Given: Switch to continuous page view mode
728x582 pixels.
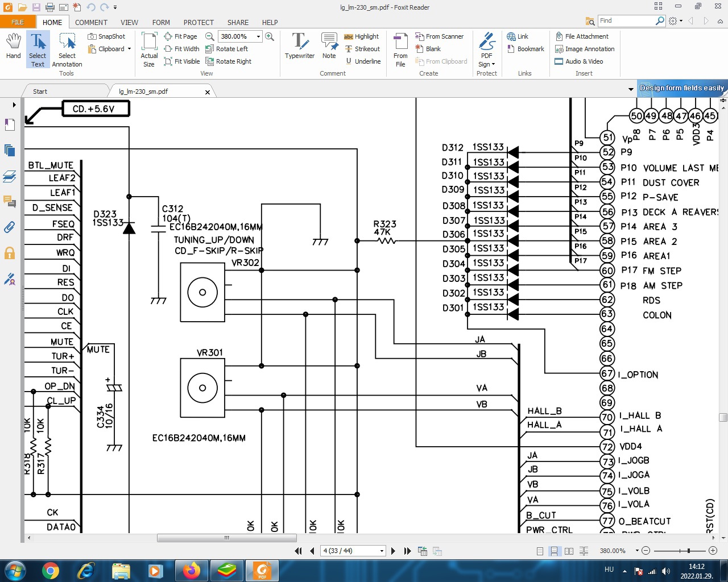Looking at the screenshot, I should point(554,551).
